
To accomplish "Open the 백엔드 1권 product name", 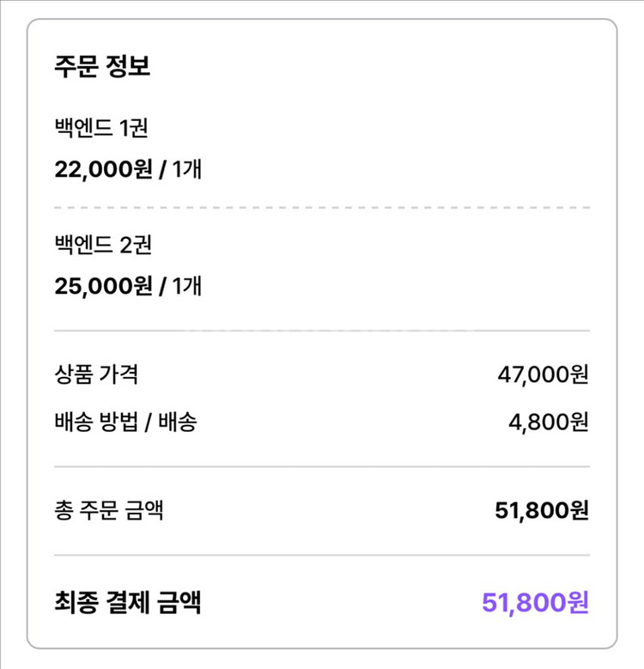I will pyautogui.click(x=102, y=129).
